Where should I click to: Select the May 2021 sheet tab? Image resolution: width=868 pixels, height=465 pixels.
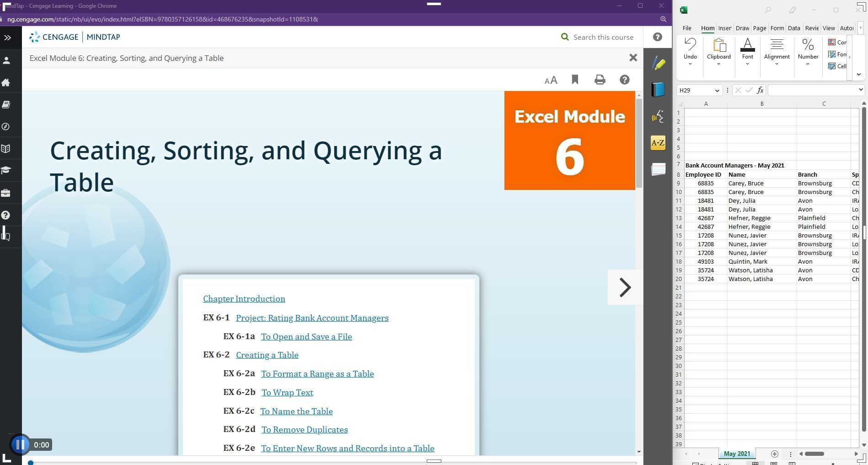tap(736, 454)
